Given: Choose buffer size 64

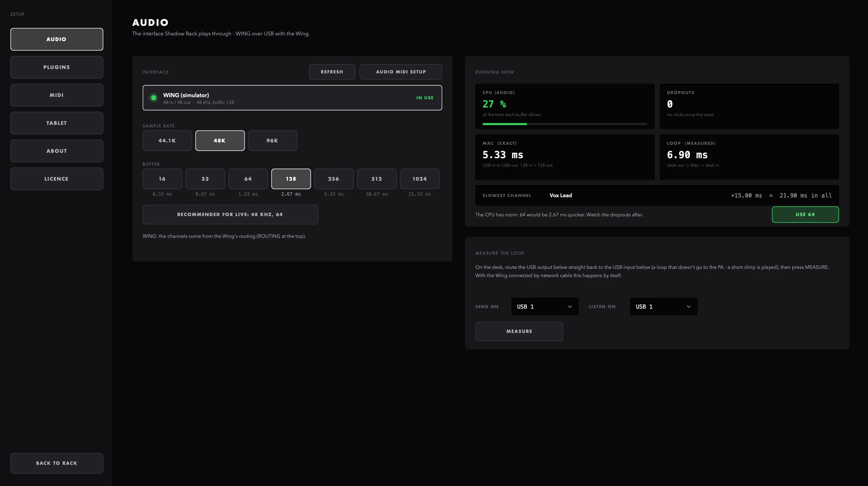Looking at the screenshot, I should point(248,179).
